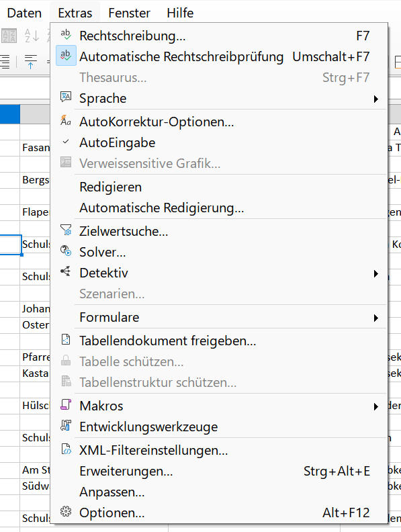Select the cell starting with Oster
This screenshot has width=401, height=532.
tap(36, 325)
